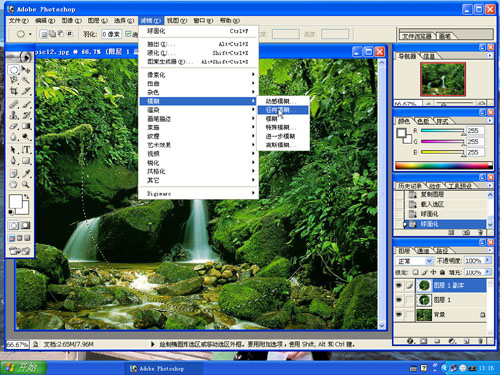500x375 pixels.
Task: Select the Magic Wand tool
Action: [26, 80]
